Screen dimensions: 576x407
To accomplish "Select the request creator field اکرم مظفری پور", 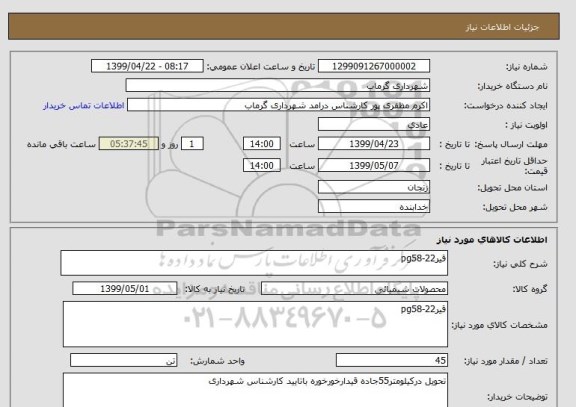I will (x=278, y=105).
